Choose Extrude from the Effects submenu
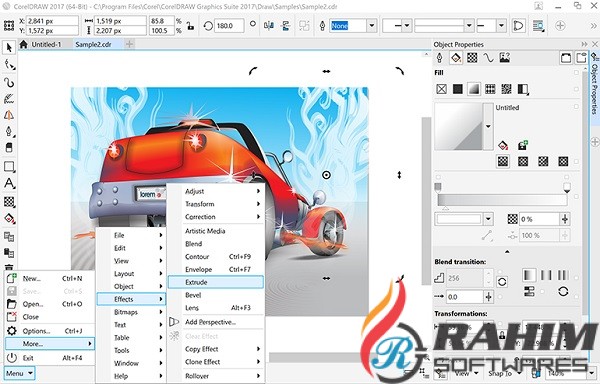The width and height of the screenshot is (600, 384). (216, 282)
